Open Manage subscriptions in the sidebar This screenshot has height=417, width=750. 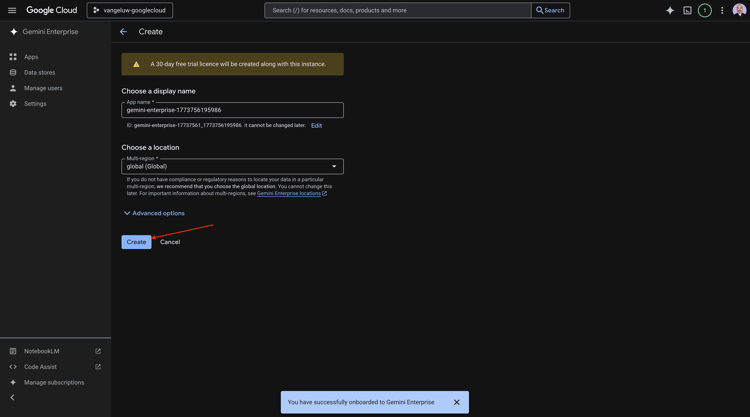pos(54,383)
